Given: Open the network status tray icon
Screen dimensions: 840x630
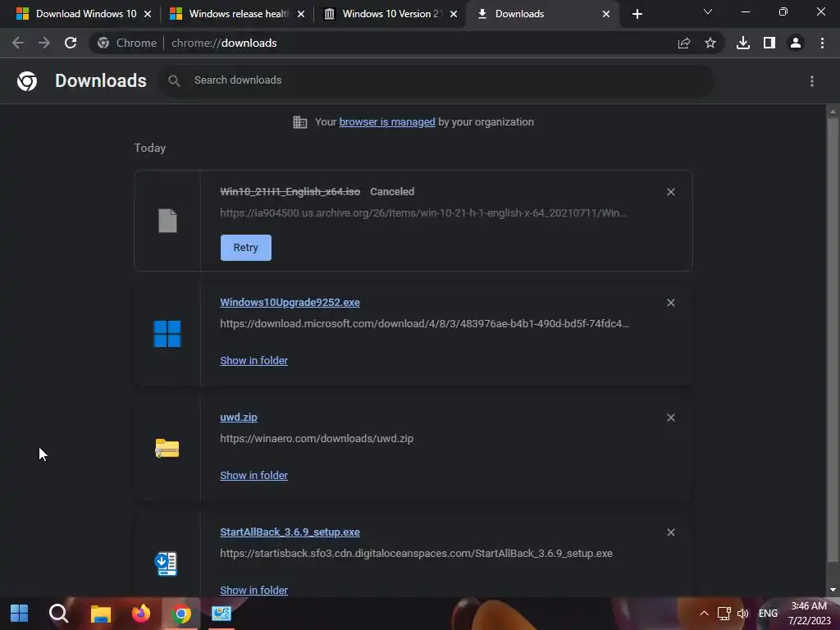Looking at the screenshot, I should [724, 614].
